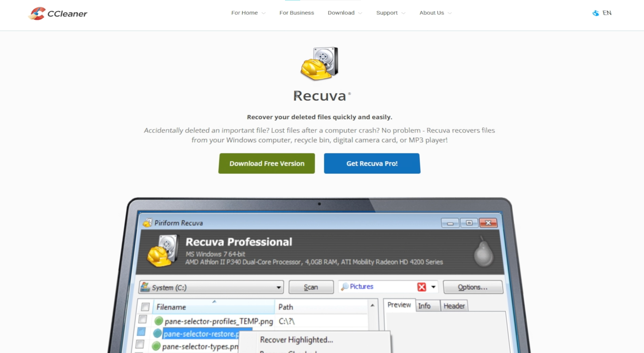Click the Recuva Professional hard hat logo

(163, 251)
